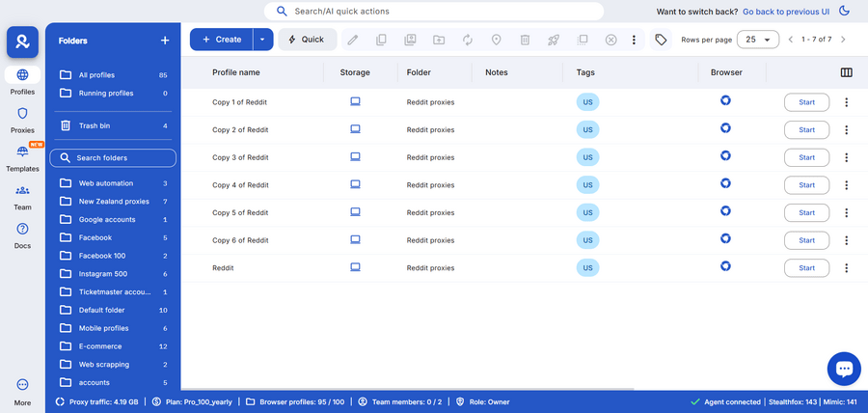This screenshot has height=413, width=868.
Task: Start the Copy 1 of Reddit profile
Action: pos(806,102)
